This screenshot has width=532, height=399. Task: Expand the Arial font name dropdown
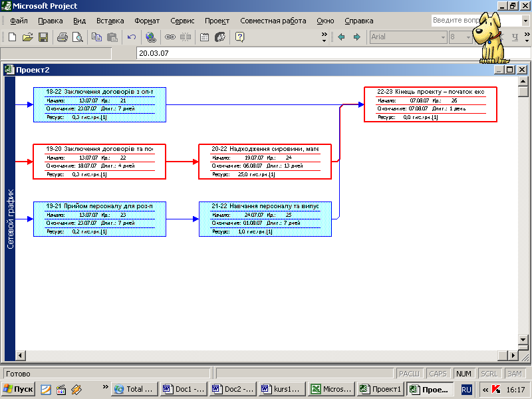click(x=443, y=37)
